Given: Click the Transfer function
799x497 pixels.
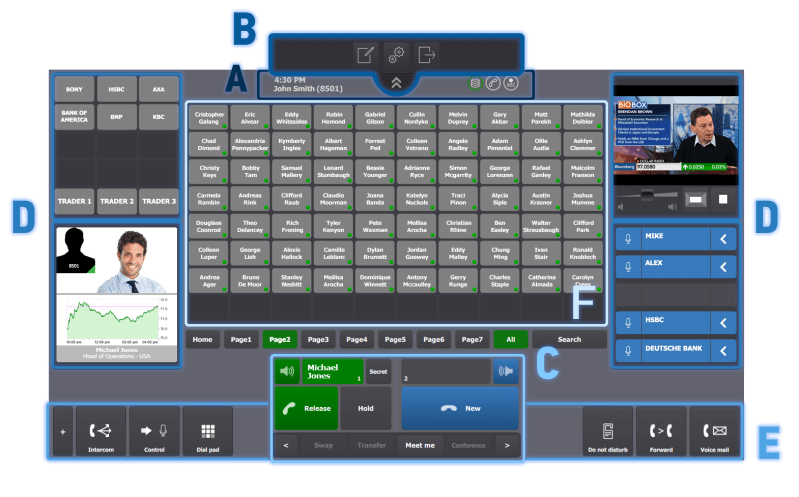Looking at the screenshot, I should (371, 446).
